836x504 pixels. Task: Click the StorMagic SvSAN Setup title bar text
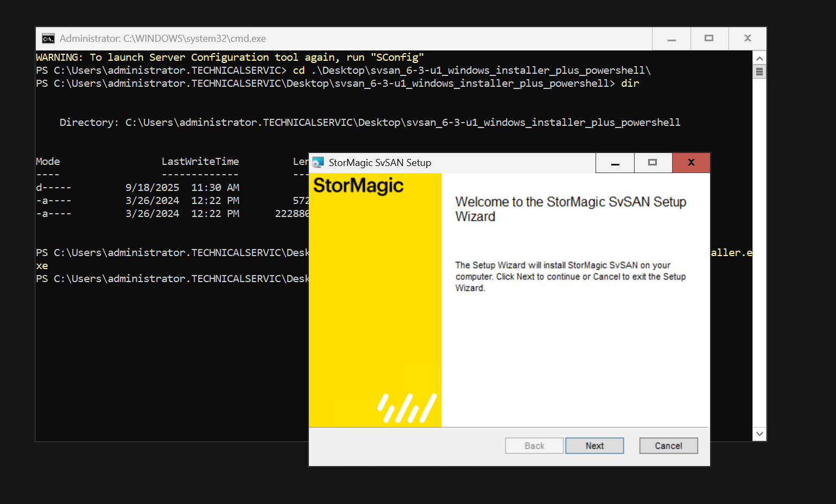pyautogui.click(x=380, y=163)
